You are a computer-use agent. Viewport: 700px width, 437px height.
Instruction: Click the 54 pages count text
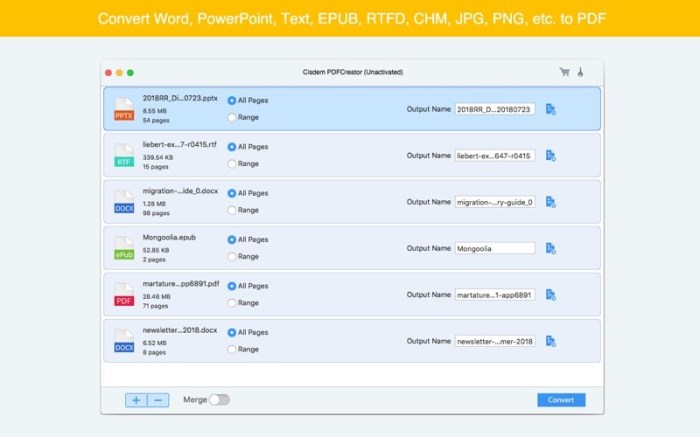click(156, 121)
